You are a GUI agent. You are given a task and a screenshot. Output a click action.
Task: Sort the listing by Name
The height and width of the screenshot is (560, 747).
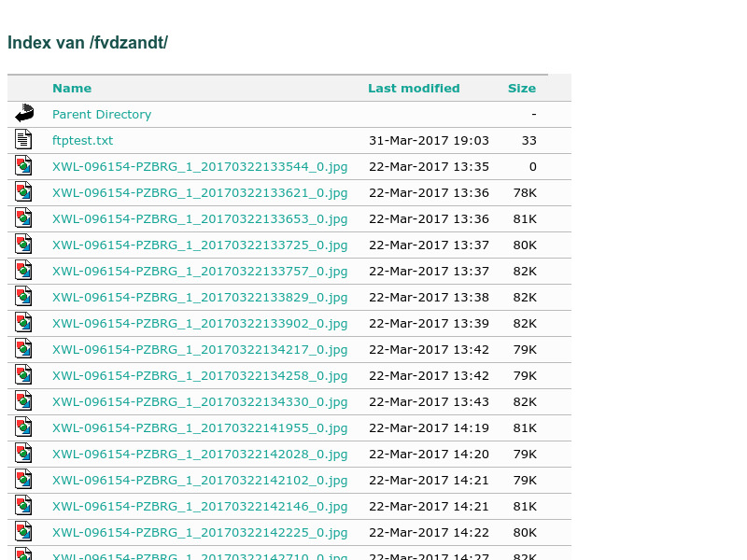coord(72,88)
